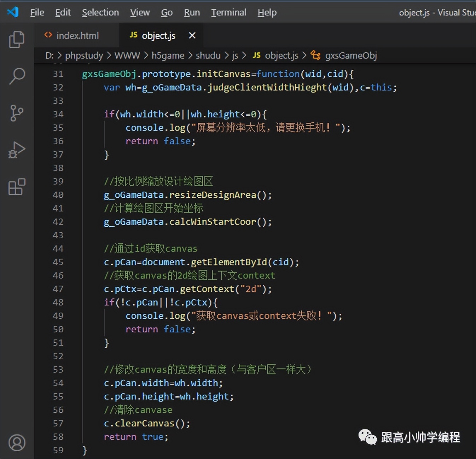This screenshot has height=459, width=476.
Task: Click the shudu breadcrumb segment
Action: [208, 56]
